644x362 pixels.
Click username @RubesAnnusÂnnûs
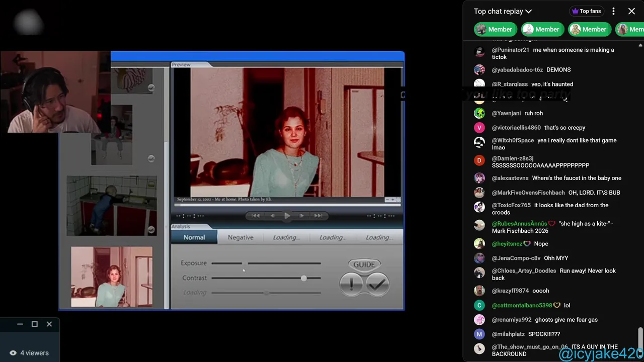click(519, 224)
